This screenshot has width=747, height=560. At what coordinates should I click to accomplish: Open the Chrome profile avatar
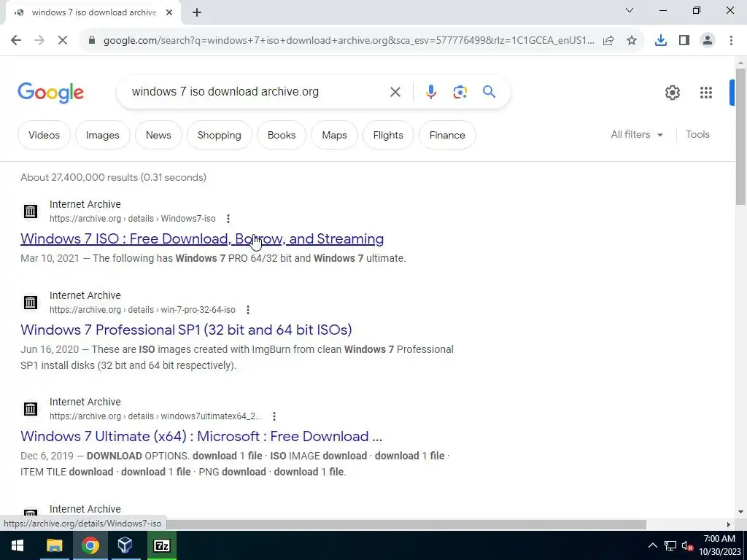(708, 41)
